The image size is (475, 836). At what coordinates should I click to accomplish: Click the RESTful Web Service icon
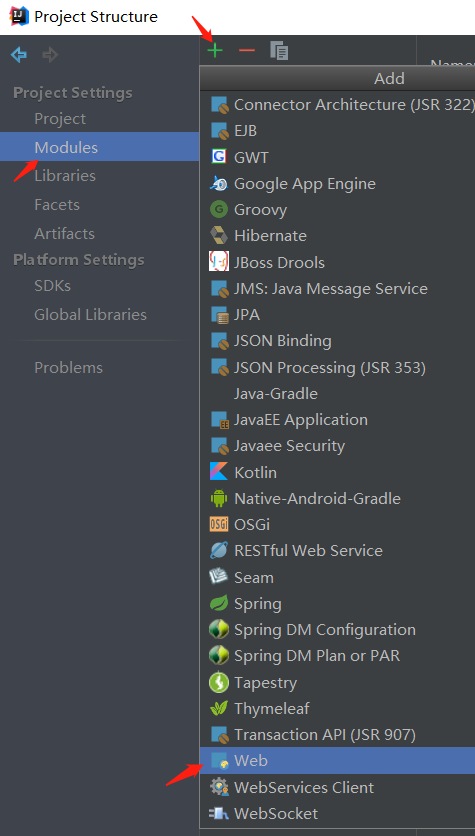219,551
